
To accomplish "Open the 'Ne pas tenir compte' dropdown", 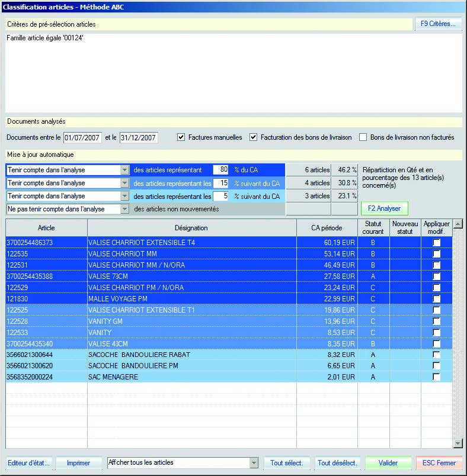I will click(x=124, y=209).
